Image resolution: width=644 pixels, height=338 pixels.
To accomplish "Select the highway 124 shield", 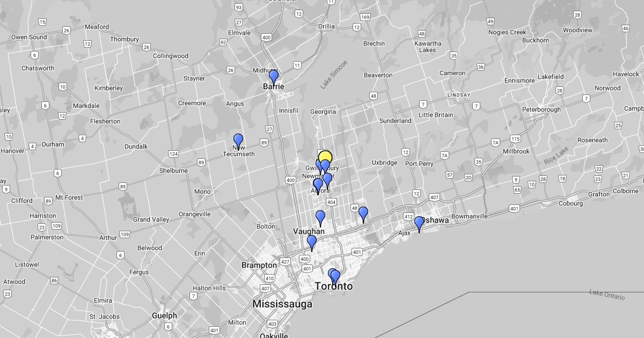I will coord(173,154).
